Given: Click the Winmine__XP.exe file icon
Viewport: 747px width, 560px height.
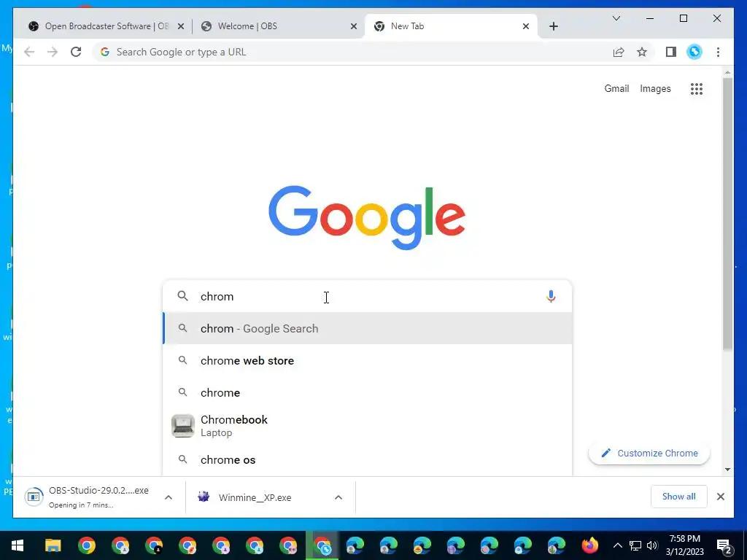Looking at the screenshot, I should tap(204, 497).
